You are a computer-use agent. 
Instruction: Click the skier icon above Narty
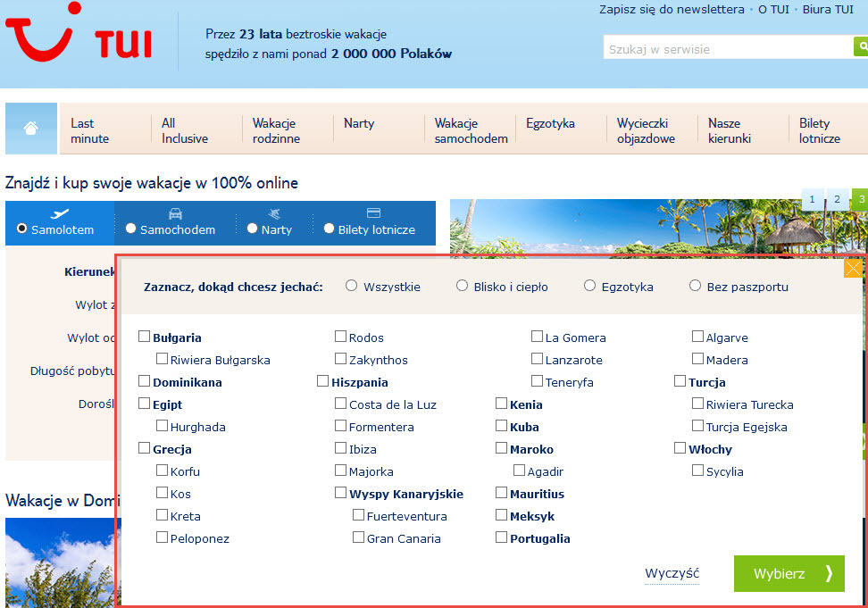tap(274, 213)
